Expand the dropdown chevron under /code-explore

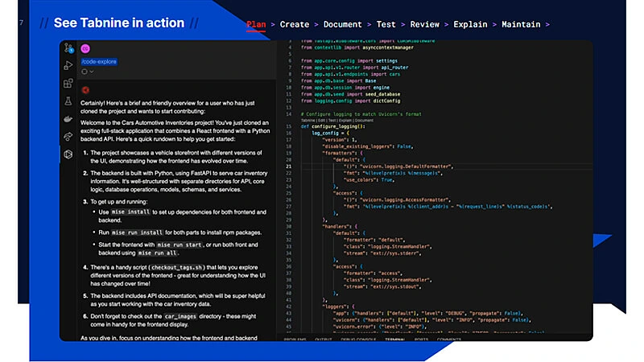tap(91, 72)
